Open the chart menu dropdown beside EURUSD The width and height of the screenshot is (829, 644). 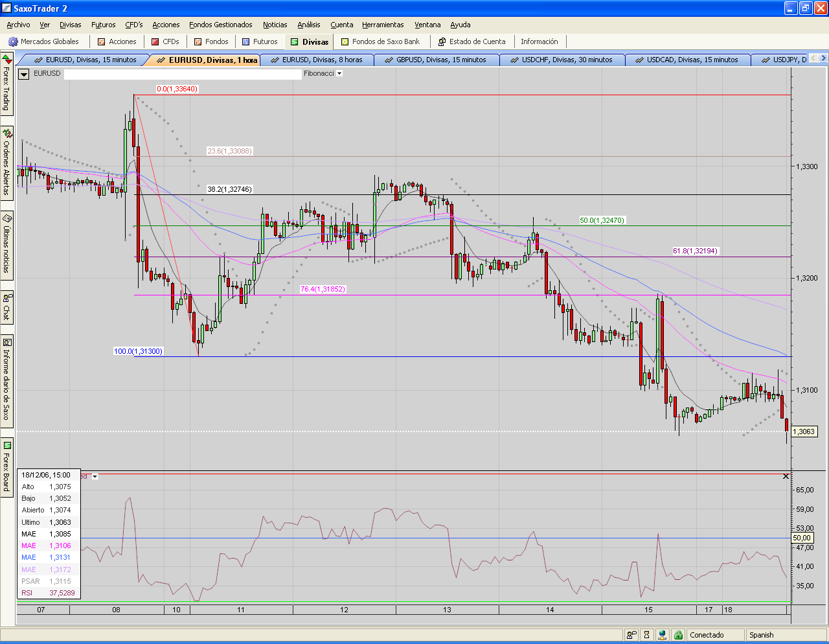tap(24, 74)
